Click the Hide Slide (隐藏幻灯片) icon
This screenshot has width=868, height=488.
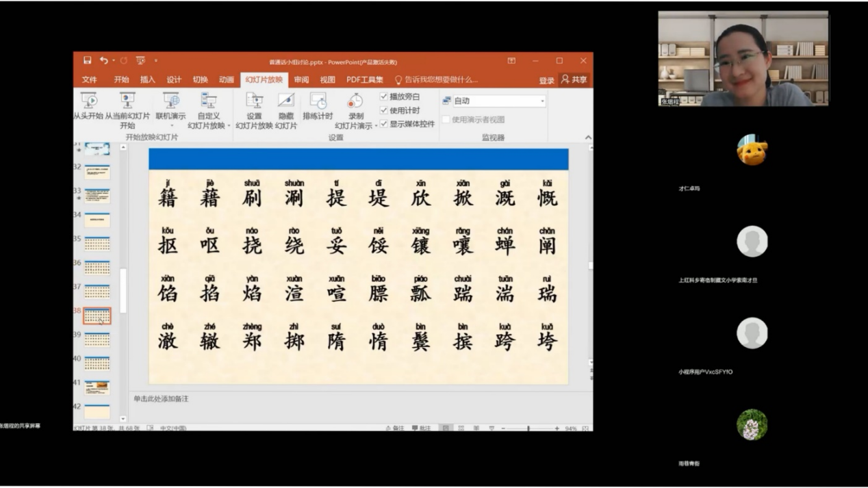[286, 101]
